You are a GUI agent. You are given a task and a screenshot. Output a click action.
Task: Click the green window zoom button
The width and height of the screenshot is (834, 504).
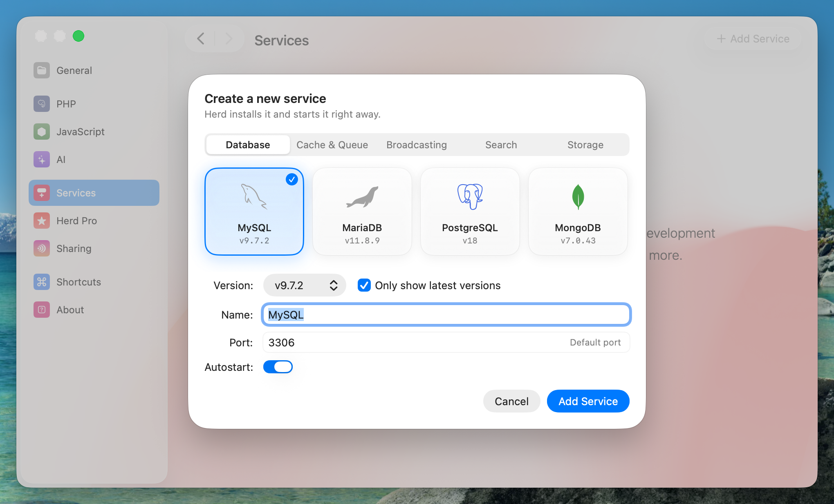click(78, 36)
